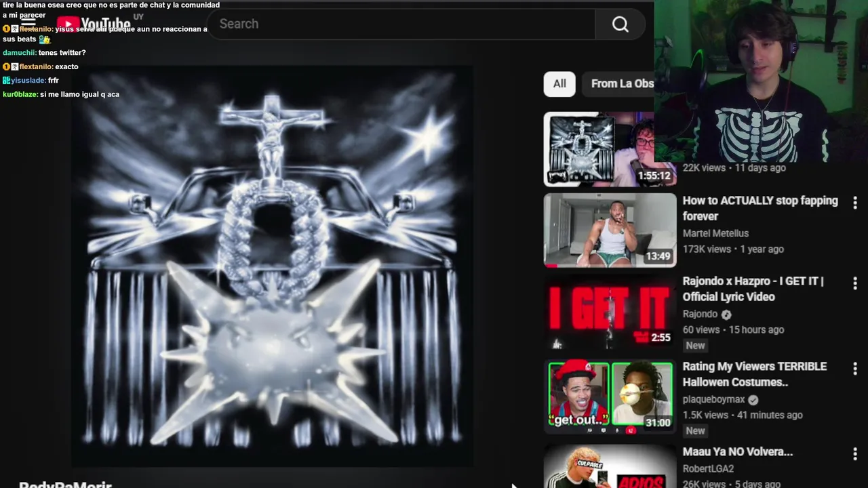
Task: Click the verified badge next to plaqueboymax
Action: [753, 400]
